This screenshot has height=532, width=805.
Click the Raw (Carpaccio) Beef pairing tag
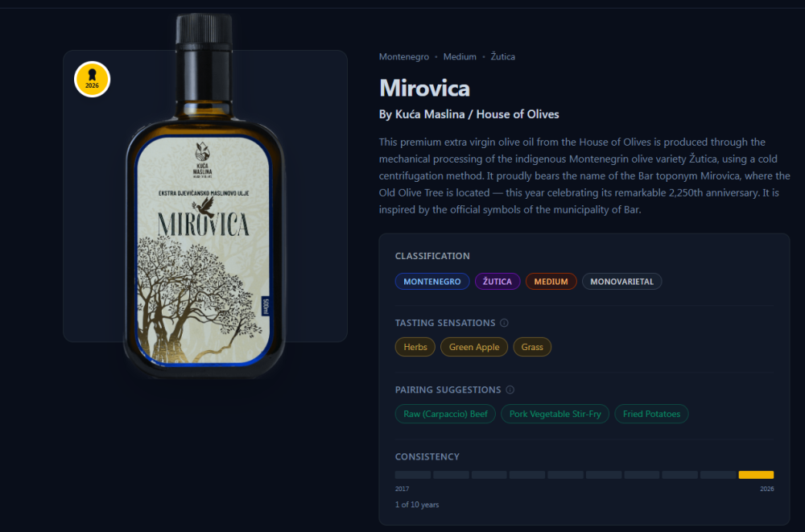point(445,414)
